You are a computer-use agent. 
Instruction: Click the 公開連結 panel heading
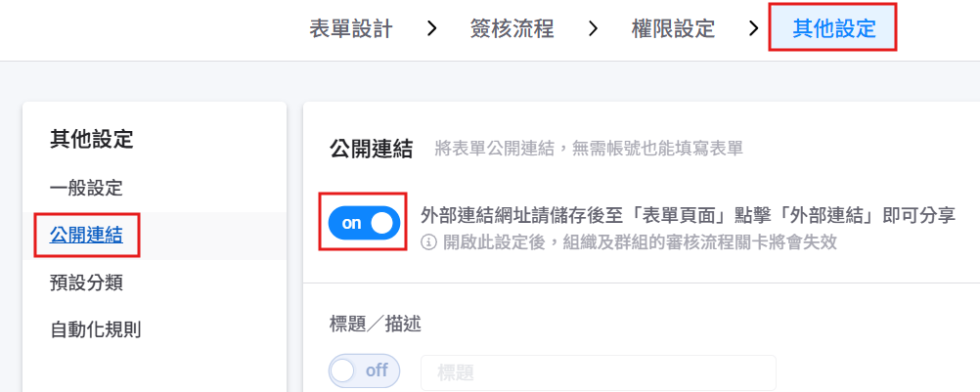tap(371, 149)
